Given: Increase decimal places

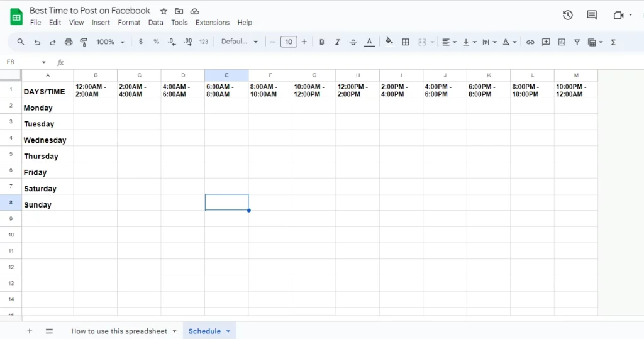Looking at the screenshot, I should 187,42.
